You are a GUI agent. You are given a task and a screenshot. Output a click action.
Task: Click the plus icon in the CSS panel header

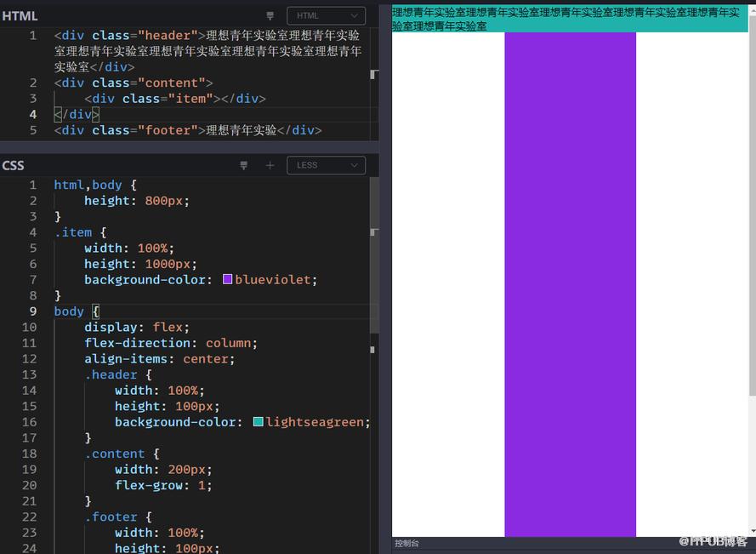pos(270,166)
